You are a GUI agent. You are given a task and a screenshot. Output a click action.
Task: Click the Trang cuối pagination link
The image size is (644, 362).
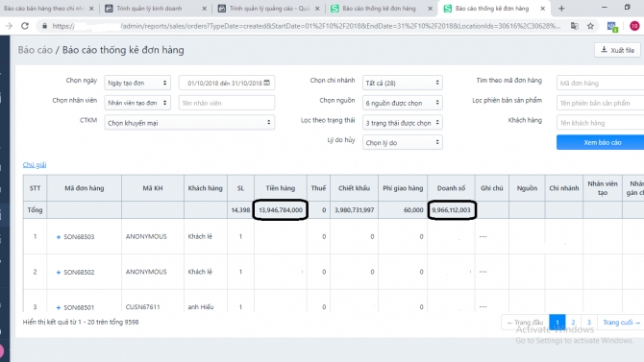tap(621, 323)
